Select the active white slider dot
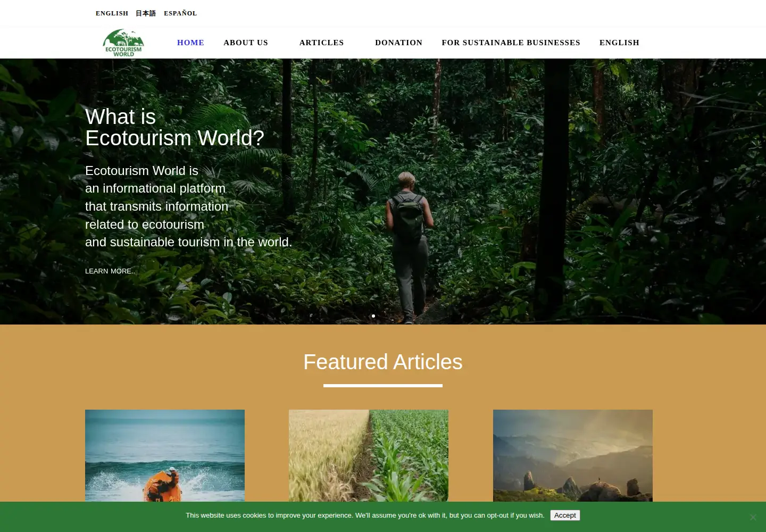 click(373, 316)
